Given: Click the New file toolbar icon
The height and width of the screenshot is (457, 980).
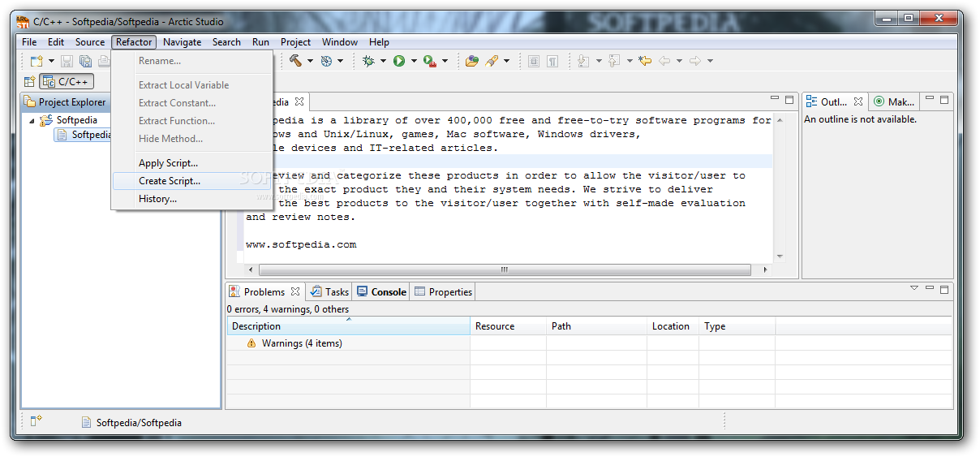Looking at the screenshot, I should 37,61.
